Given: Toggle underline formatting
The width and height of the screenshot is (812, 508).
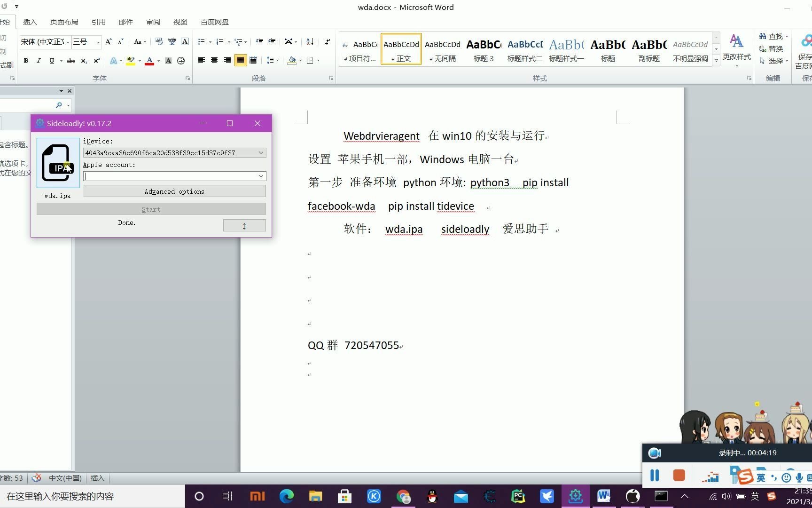Looking at the screenshot, I should [x=52, y=61].
